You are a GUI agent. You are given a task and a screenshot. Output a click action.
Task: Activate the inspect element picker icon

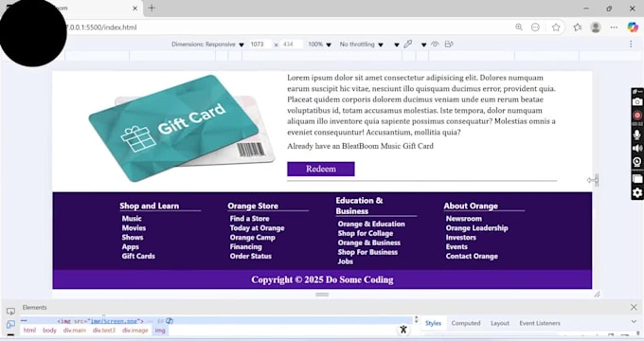pyautogui.click(x=10, y=311)
